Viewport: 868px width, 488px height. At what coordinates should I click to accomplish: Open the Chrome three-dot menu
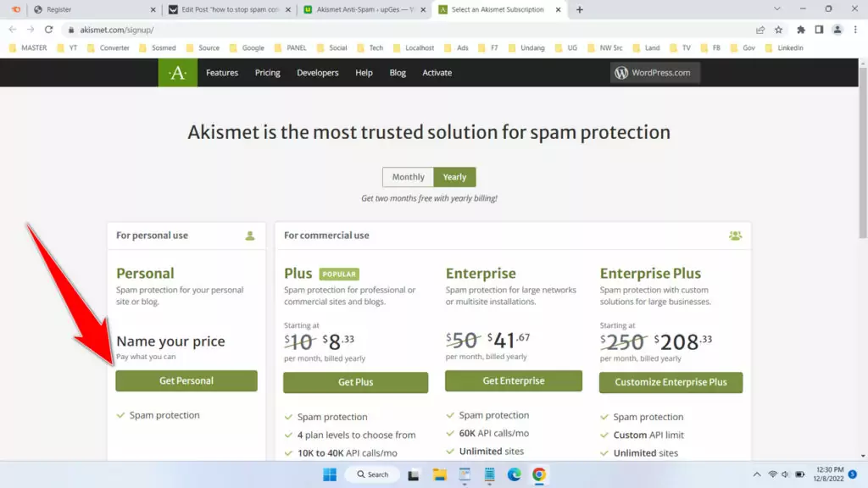pos(855,30)
